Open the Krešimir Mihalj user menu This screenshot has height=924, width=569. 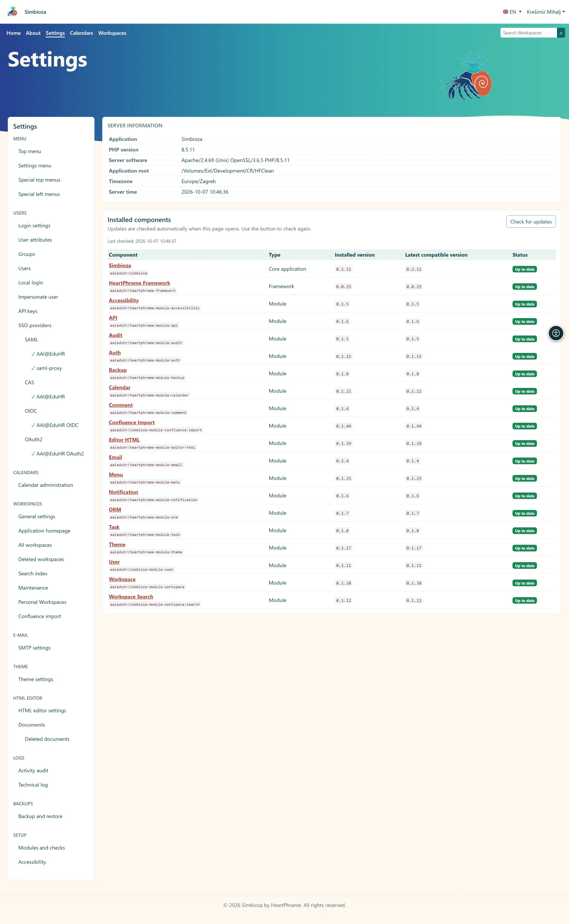(x=546, y=12)
